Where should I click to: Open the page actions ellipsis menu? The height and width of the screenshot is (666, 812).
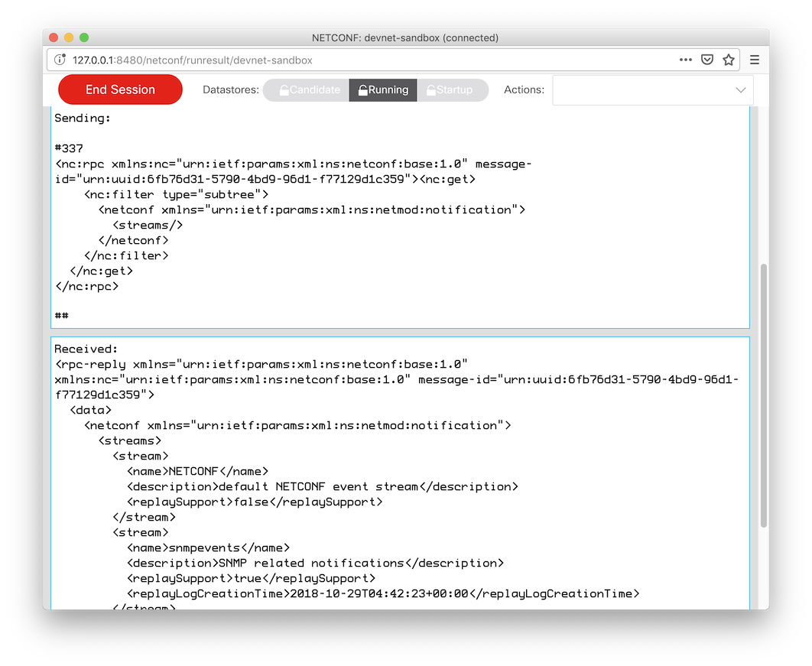tap(686, 60)
